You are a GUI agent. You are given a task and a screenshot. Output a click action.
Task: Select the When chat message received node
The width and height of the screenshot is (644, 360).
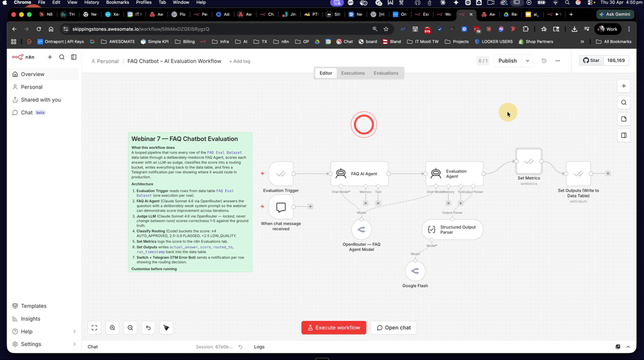[281, 207]
